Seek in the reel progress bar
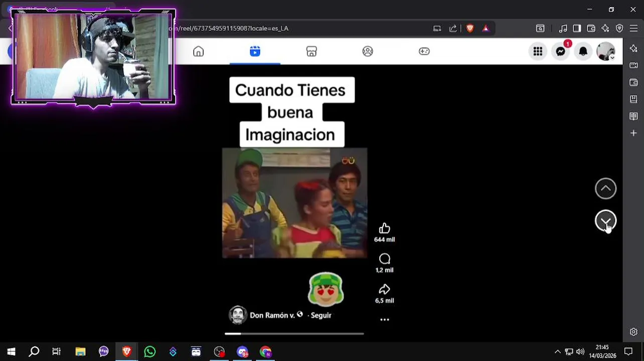 (x=294, y=333)
